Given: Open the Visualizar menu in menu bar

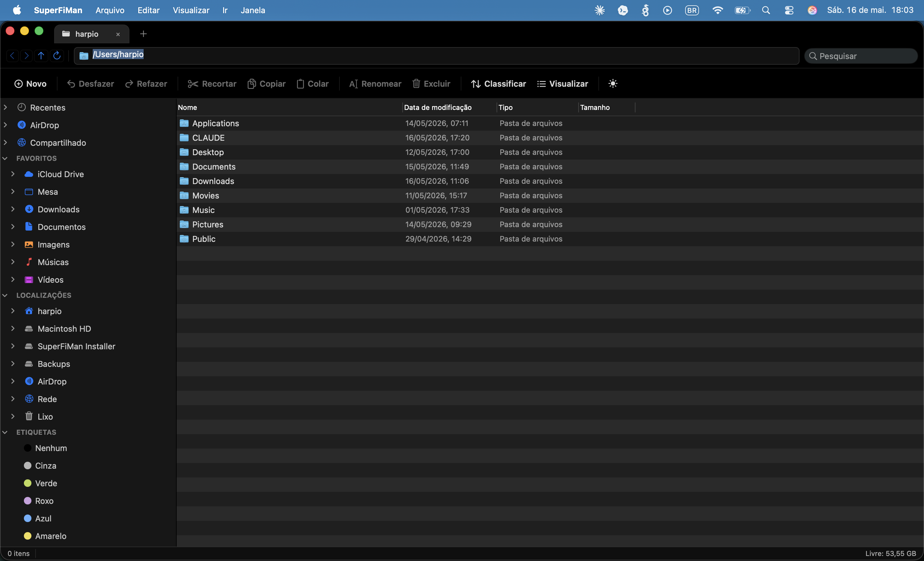Looking at the screenshot, I should tap(191, 10).
